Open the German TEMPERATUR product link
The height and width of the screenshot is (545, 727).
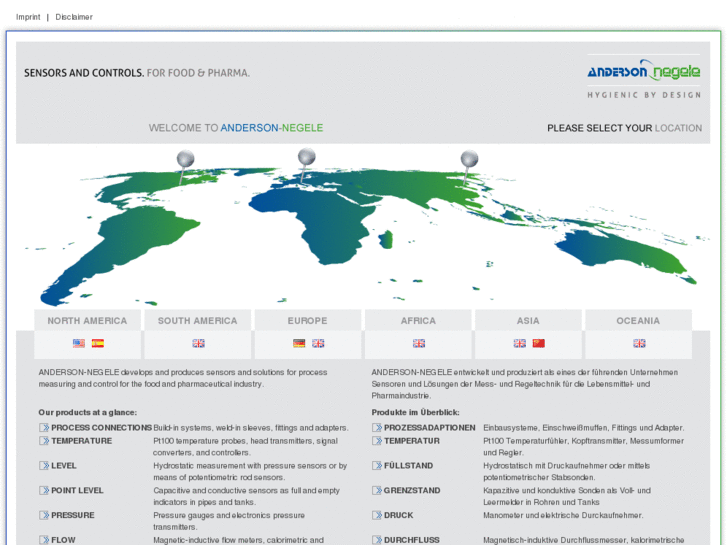412,441
